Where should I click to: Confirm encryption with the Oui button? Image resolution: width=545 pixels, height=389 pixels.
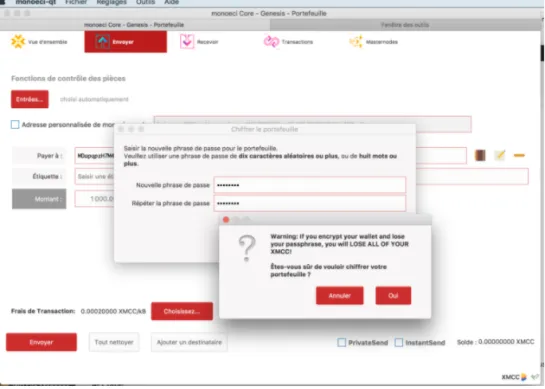pos(393,295)
